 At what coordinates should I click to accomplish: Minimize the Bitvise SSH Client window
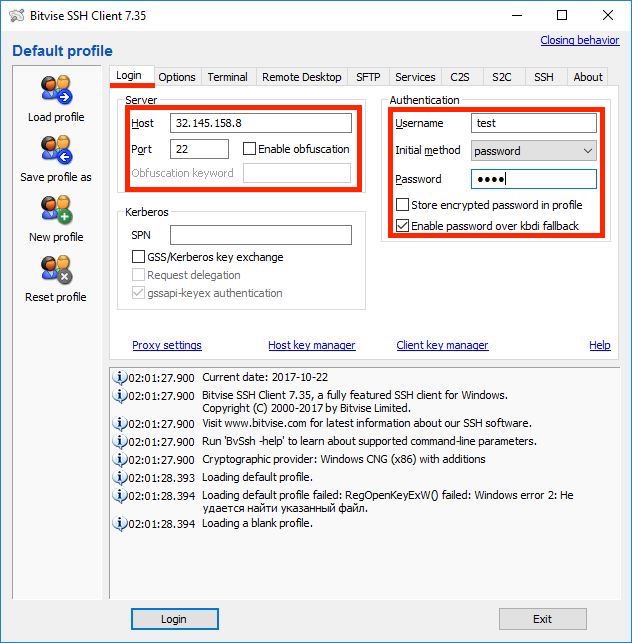coord(517,16)
